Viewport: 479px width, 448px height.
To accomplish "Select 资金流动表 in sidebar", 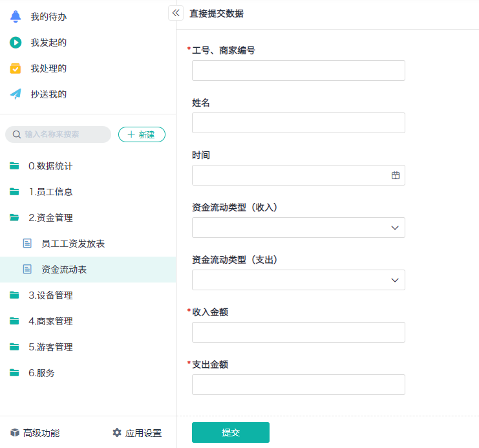I will tap(63, 270).
